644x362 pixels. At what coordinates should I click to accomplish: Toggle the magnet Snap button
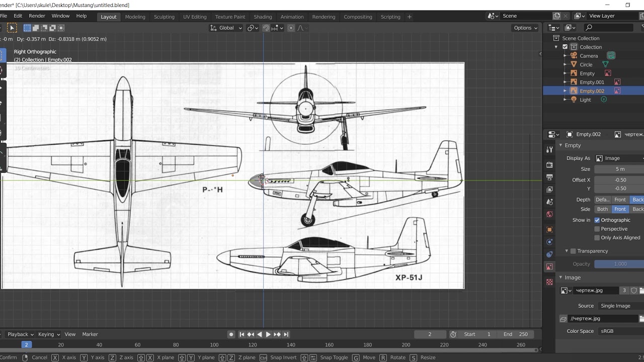click(266, 28)
